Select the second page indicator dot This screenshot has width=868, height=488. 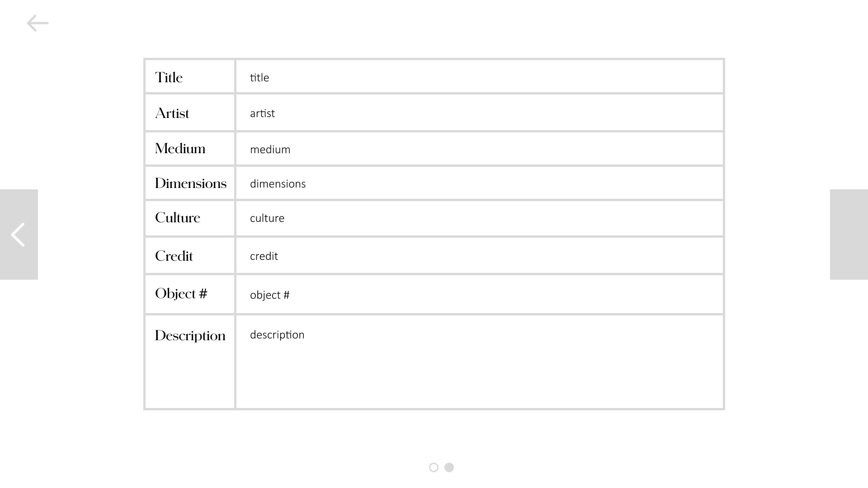click(x=449, y=467)
